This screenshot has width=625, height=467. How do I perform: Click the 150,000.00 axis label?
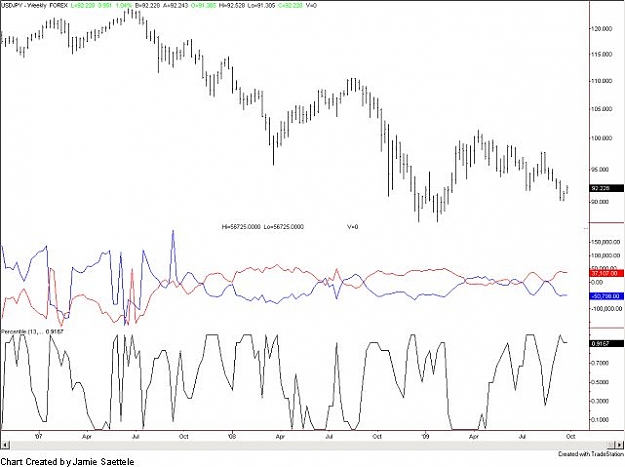coord(605,242)
